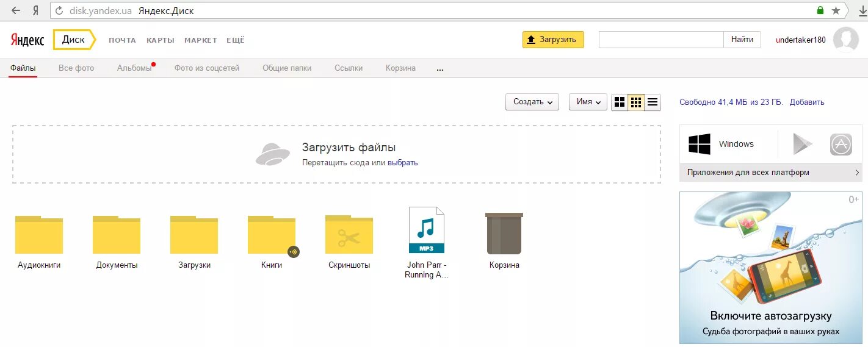Open the Включите автозагрузку banner
This screenshot has width=868, height=347.
click(771, 268)
